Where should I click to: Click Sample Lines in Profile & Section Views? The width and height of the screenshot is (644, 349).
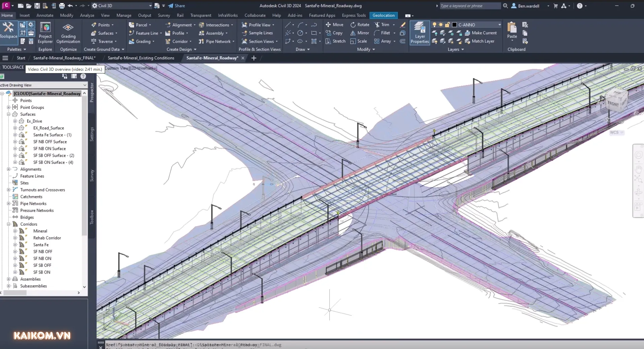coord(258,33)
